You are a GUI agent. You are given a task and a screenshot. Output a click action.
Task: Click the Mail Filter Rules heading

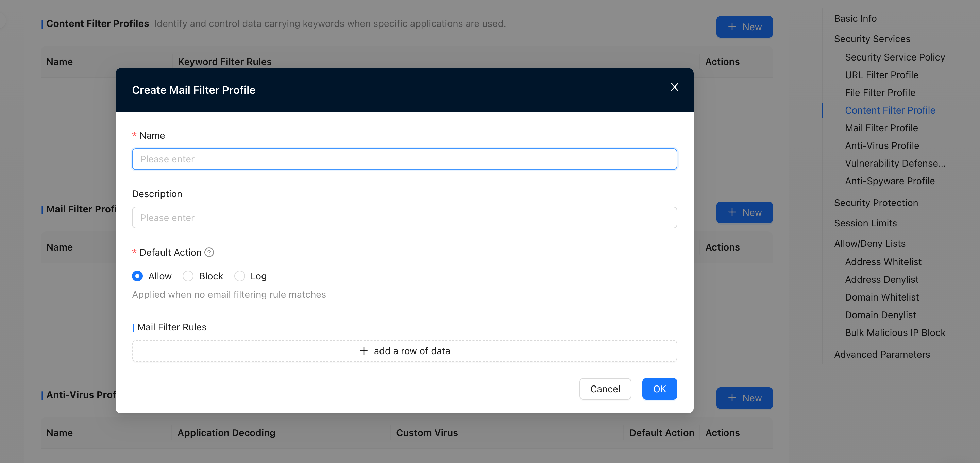click(x=172, y=327)
